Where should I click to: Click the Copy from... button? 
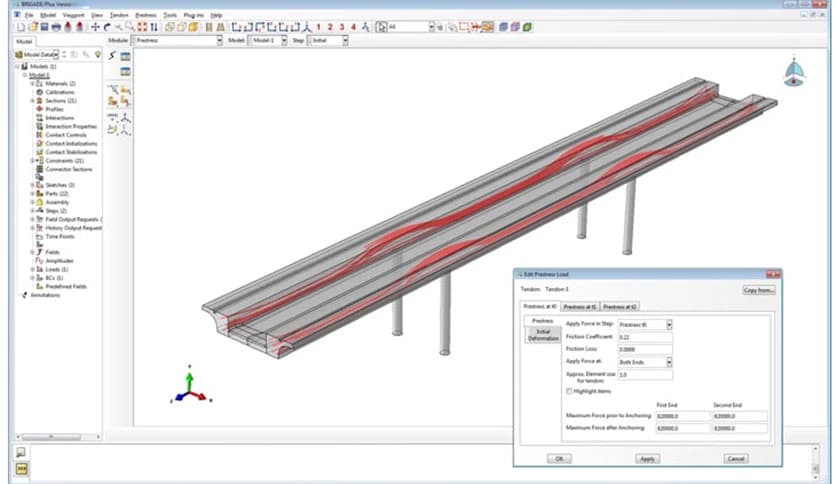[x=759, y=290]
